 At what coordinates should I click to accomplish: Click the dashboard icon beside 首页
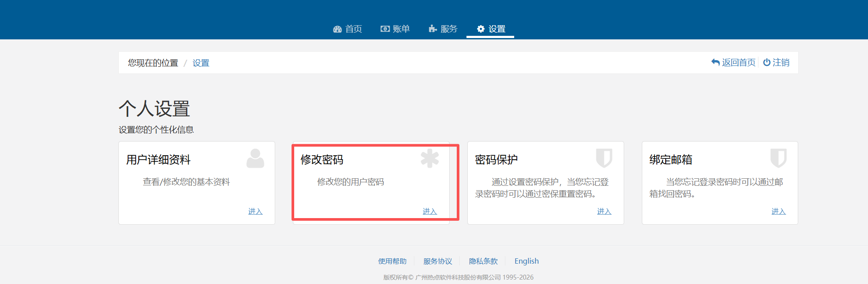[337, 29]
